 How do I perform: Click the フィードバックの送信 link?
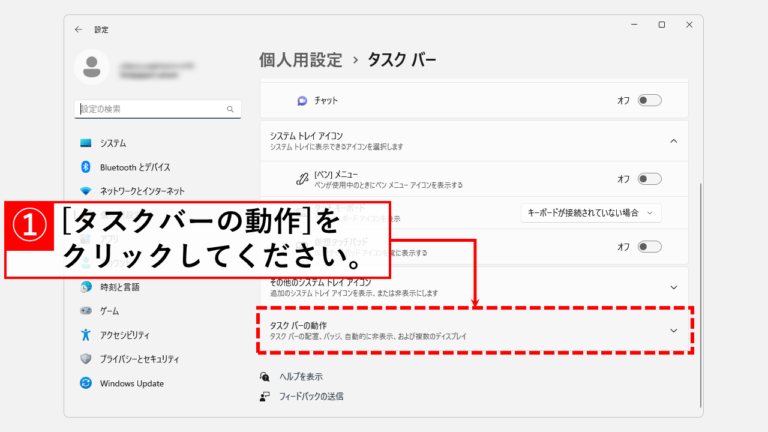311,396
